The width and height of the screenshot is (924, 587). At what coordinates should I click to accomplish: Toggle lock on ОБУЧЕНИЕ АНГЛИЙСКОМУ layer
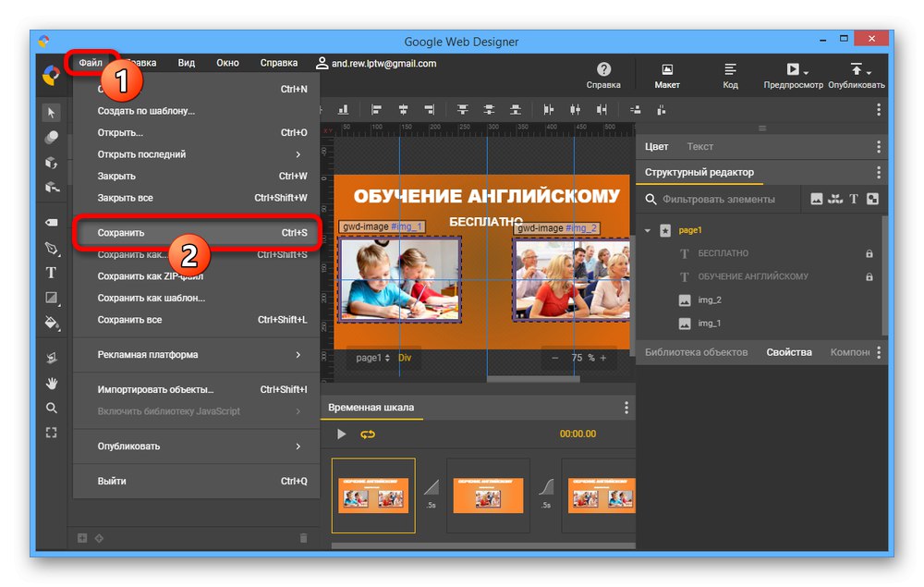[x=869, y=276]
